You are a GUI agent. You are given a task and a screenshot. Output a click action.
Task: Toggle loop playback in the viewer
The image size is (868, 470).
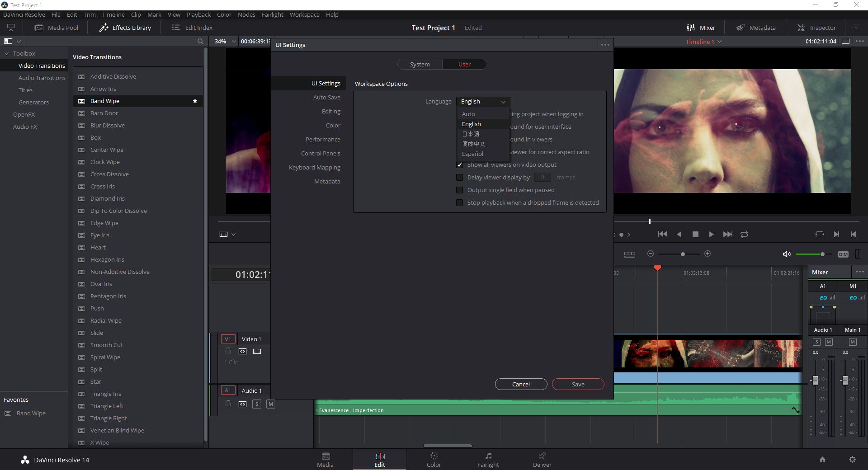[744, 234]
